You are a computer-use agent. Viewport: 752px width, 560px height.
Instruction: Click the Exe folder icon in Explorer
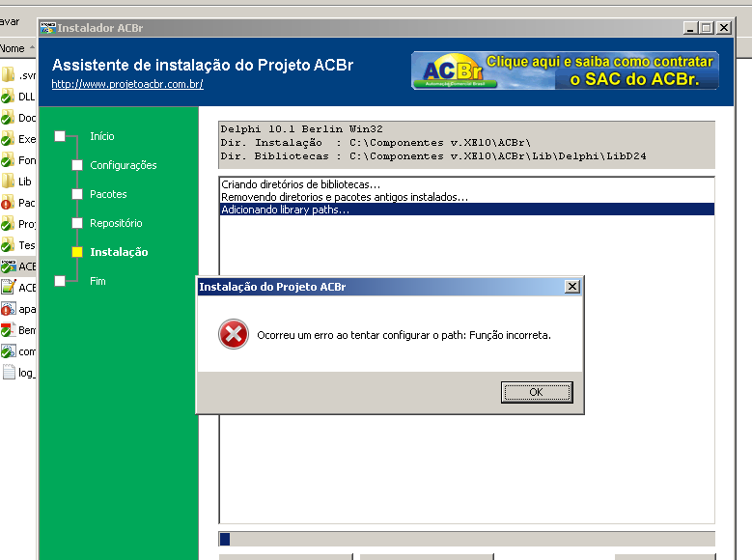pyautogui.click(x=8, y=139)
